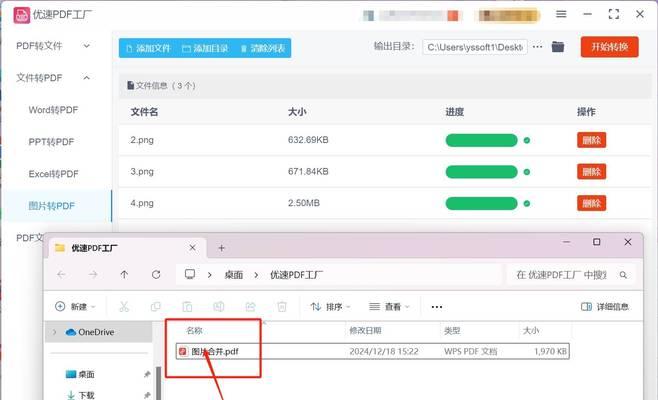
Task: Open 下载 in Explorer navigation pane
Action: (81, 395)
